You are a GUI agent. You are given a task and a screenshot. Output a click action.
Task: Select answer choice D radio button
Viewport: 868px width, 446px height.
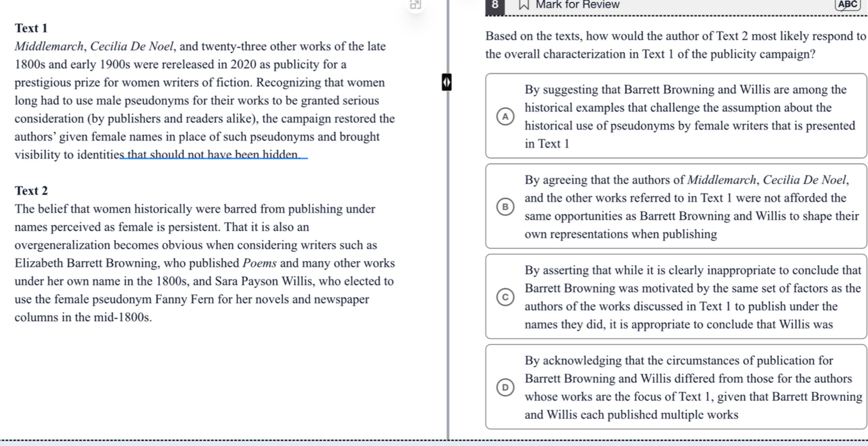[x=505, y=388]
